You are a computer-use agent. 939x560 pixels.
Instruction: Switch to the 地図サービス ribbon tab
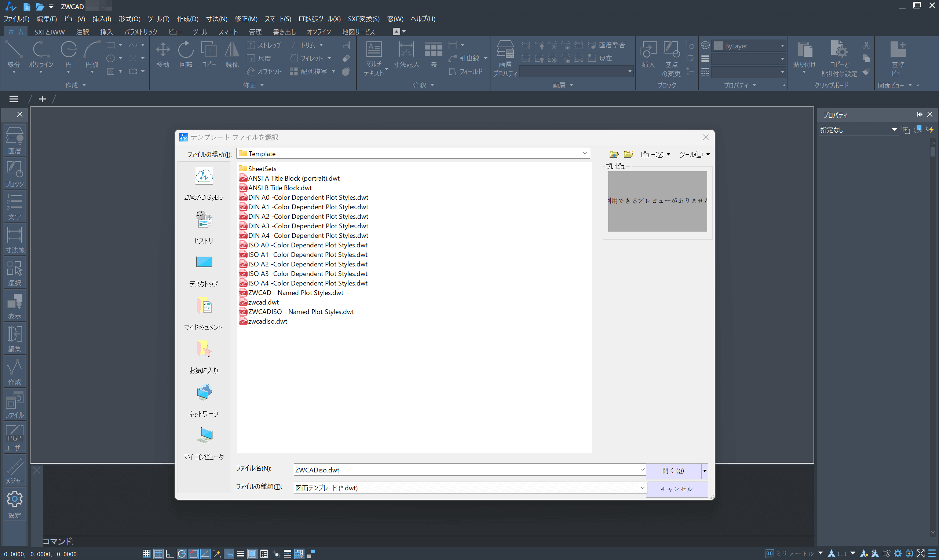[358, 32]
